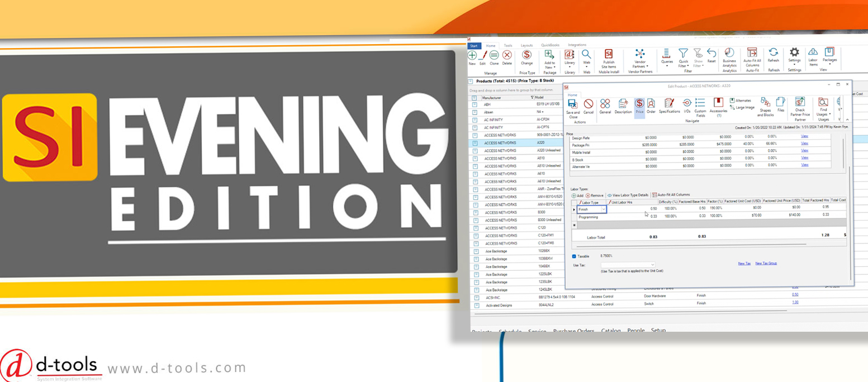Viewport: 868px width, 382px height.
Task: Click the New Tax Group link
Action: click(x=766, y=263)
